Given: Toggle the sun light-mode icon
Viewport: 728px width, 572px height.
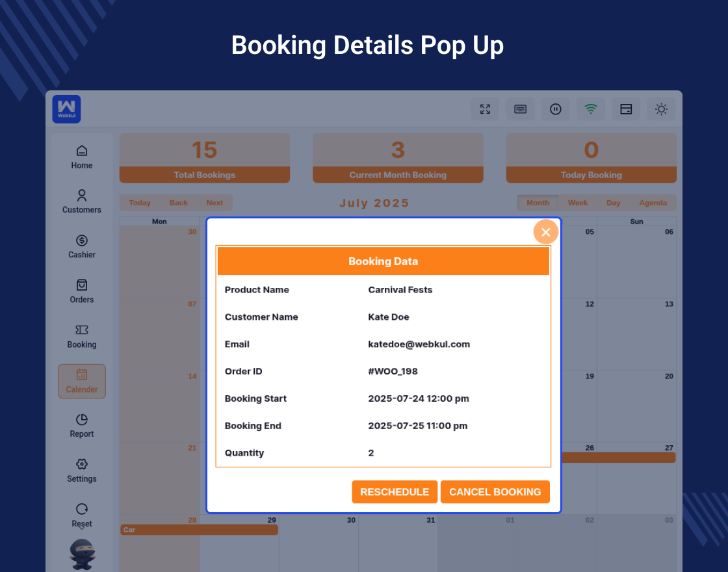Looking at the screenshot, I should (661, 109).
